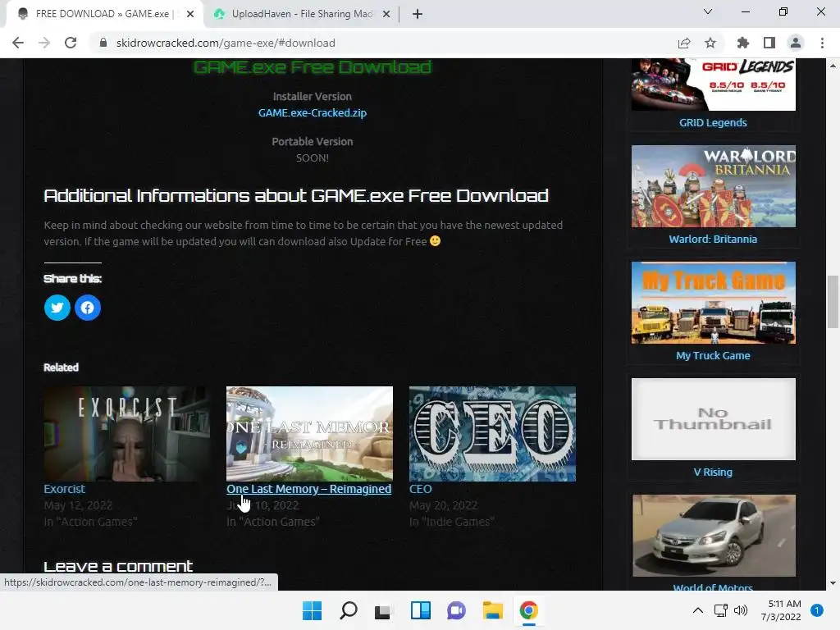Open One Last Memory – Reimagined link
The height and width of the screenshot is (630, 840).
click(308, 489)
